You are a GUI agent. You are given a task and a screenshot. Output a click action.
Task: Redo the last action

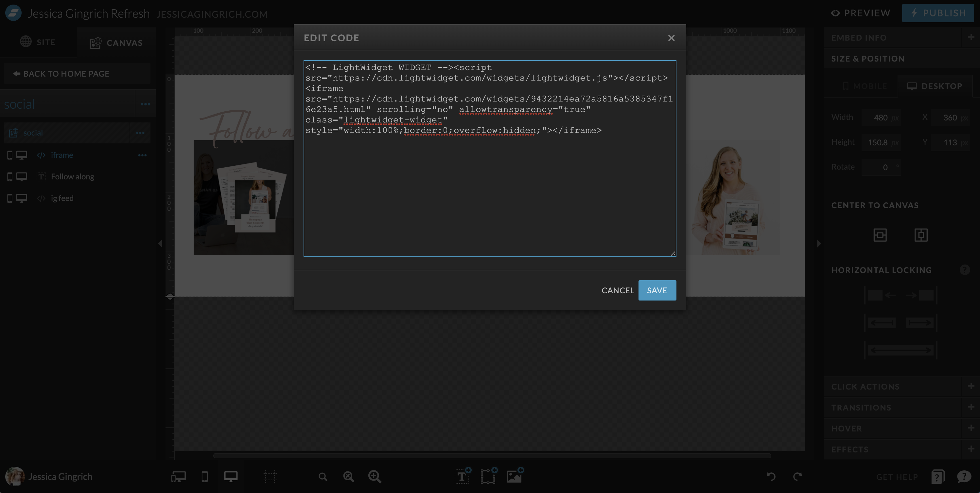click(x=797, y=477)
